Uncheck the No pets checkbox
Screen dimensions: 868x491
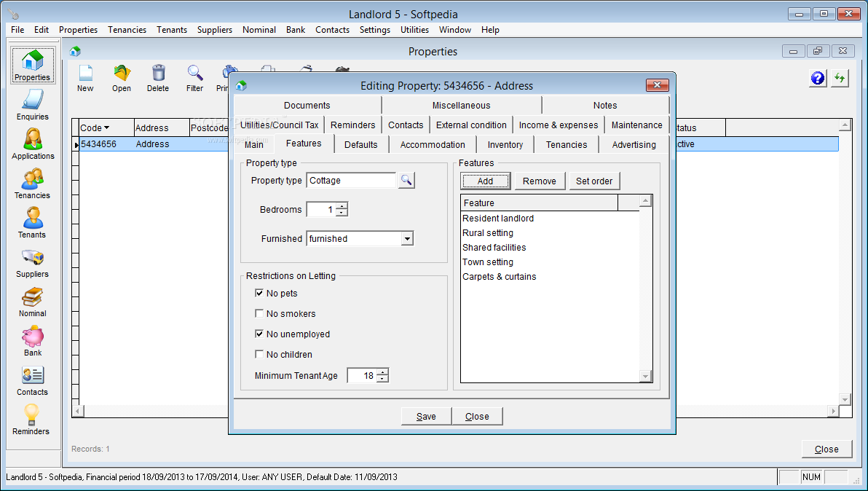(259, 293)
